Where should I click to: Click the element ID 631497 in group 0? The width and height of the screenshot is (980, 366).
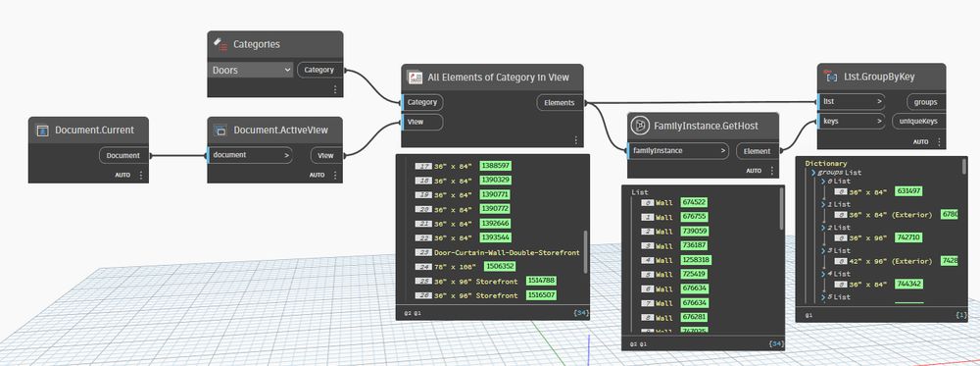pyautogui.click(x=908, y=191)
